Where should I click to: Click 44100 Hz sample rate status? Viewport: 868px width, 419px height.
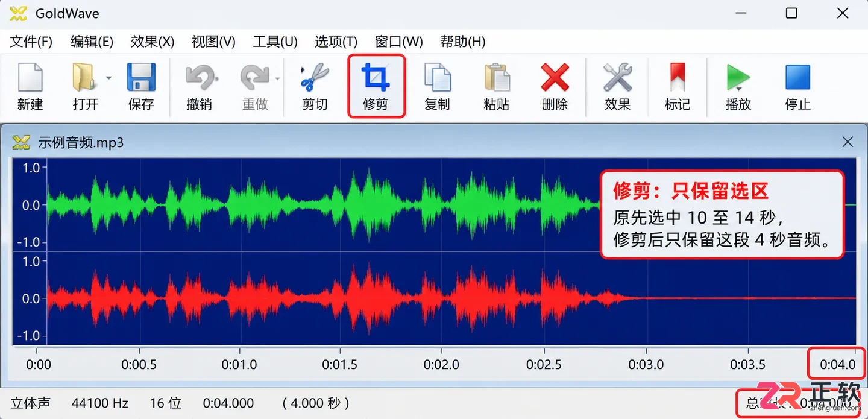tap(100, 403)
